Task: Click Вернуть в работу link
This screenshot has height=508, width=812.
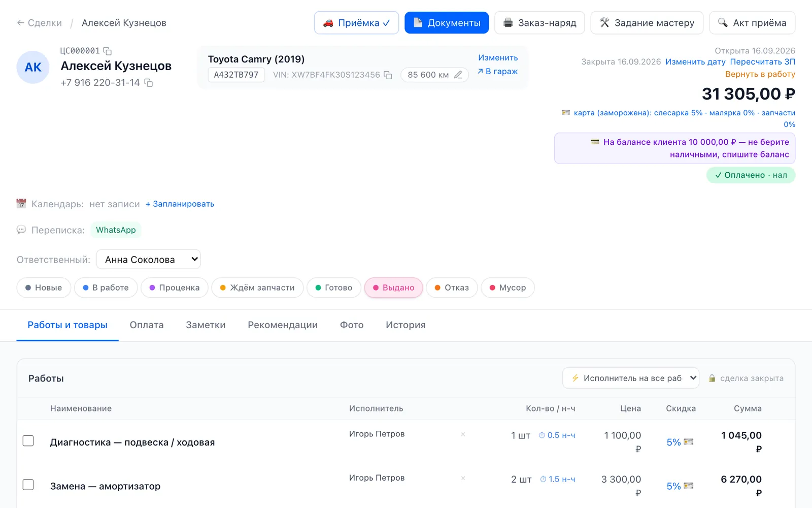Action: coord(760,74)
